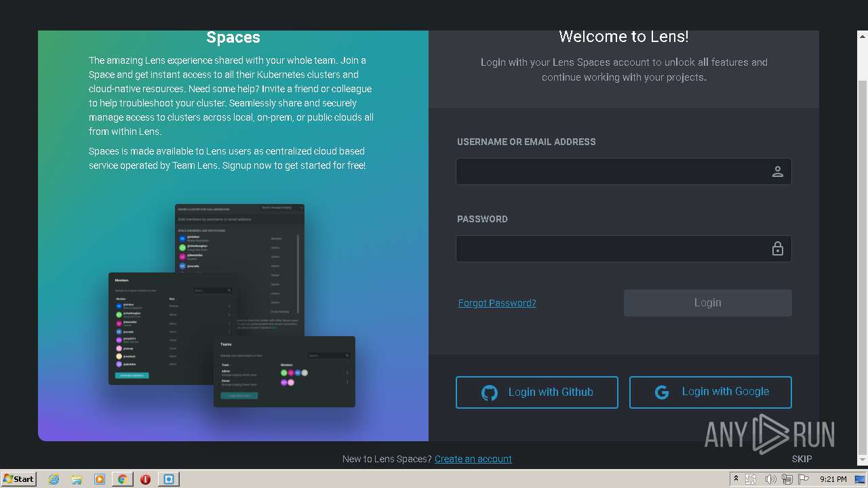Switch to the Lens app taskbar button
The width and height of the screenshot is (868, 488).
click(168, 479)
